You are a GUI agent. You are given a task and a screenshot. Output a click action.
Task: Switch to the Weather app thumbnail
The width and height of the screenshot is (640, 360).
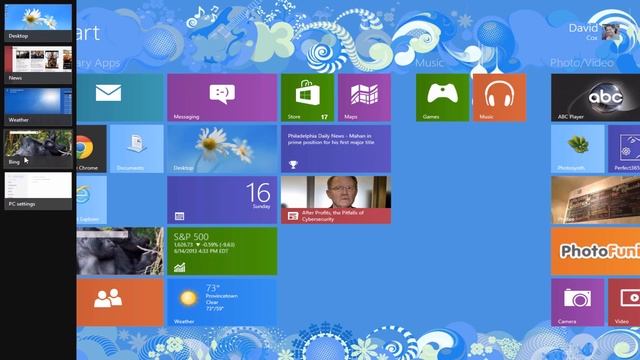pos(38,107)
